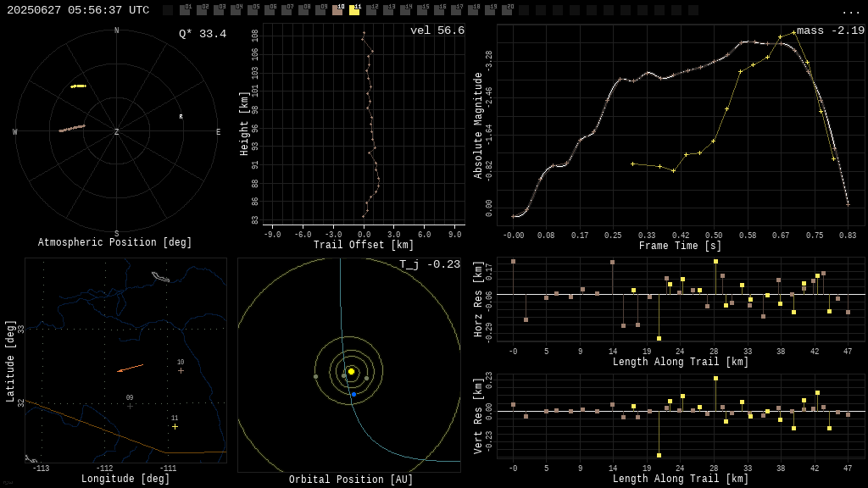Viewport: 868px width, 488px height.
Task: Select frame 10 in the frame strip
Action: pyautogui.click(x=338, y=11)
